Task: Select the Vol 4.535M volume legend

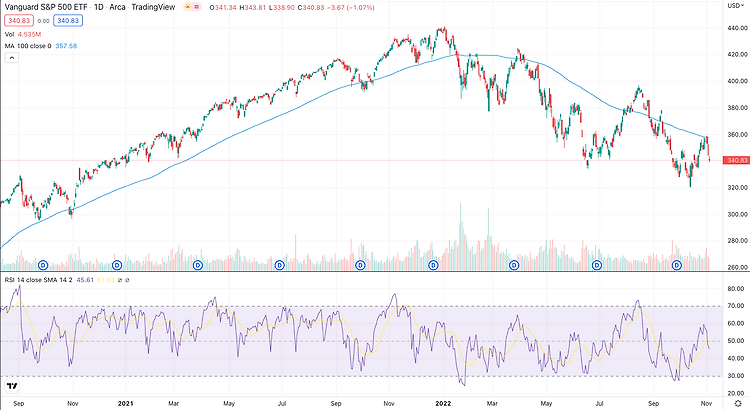Action: tap(23, 34)
